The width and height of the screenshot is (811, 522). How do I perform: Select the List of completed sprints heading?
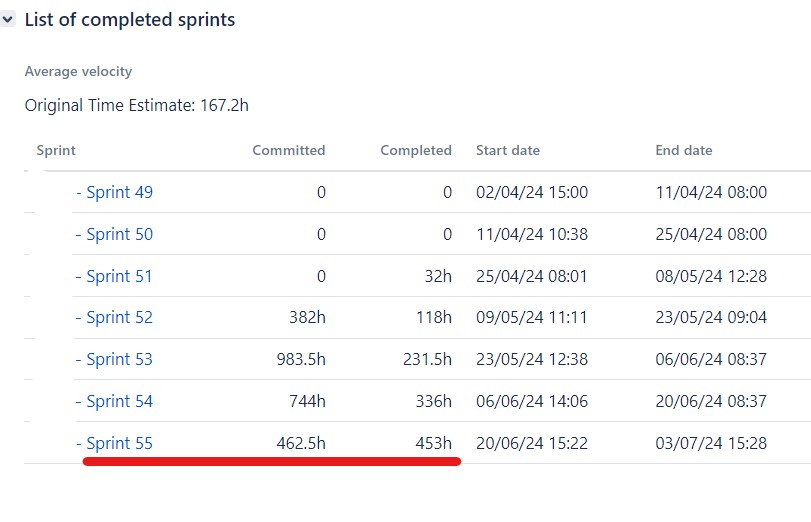tap(130, 20)
